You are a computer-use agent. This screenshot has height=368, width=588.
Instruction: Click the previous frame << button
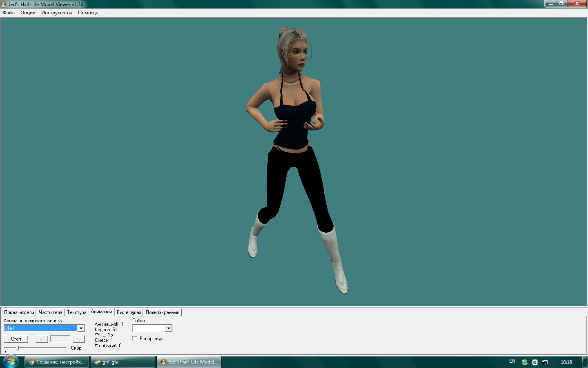[x=42, y=339]
